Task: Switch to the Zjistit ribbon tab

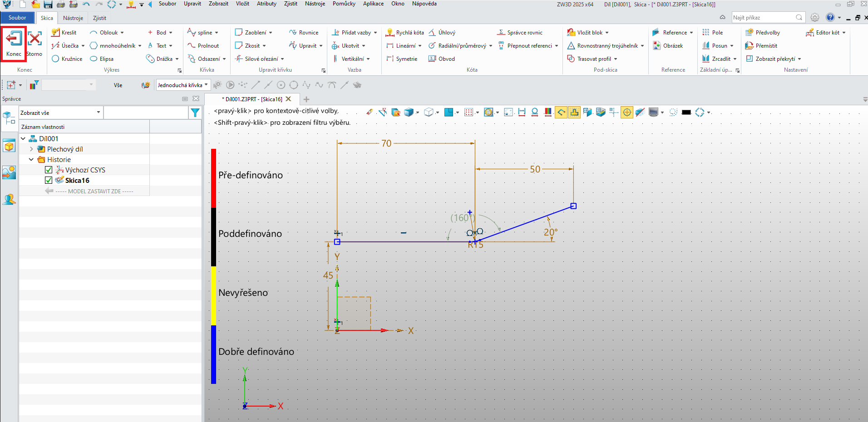Action: (x=99, y=18)
